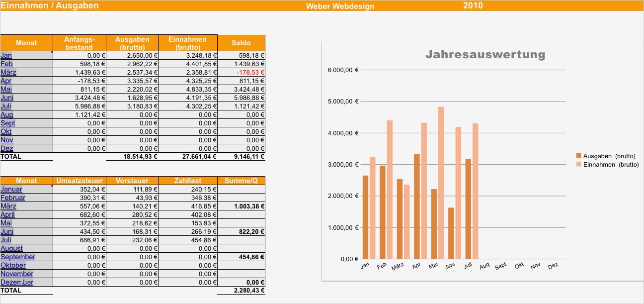Image resolution: width=644 pixels, height=304 pixels.
Task: Select the Saldo column header
Action: coord(241,43)
